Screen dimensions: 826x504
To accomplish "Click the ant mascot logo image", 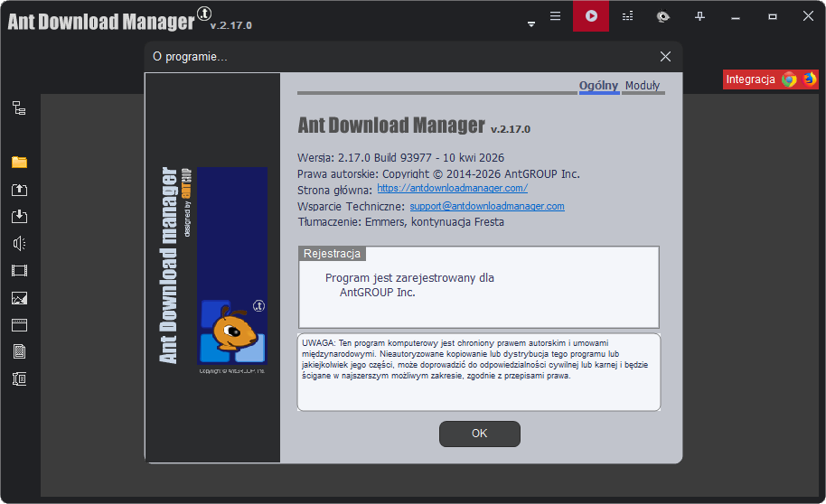I will coord(232,331).
